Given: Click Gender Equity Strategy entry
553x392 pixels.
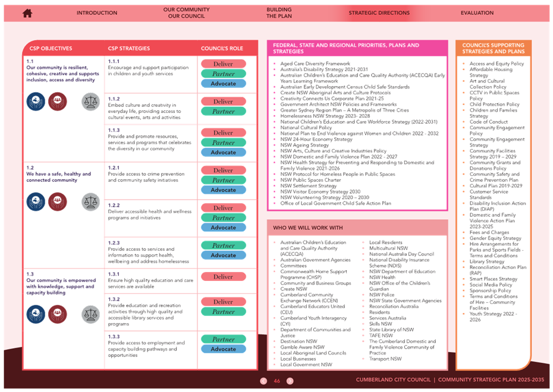Looking at the screenshot, I should click(495, 238).
